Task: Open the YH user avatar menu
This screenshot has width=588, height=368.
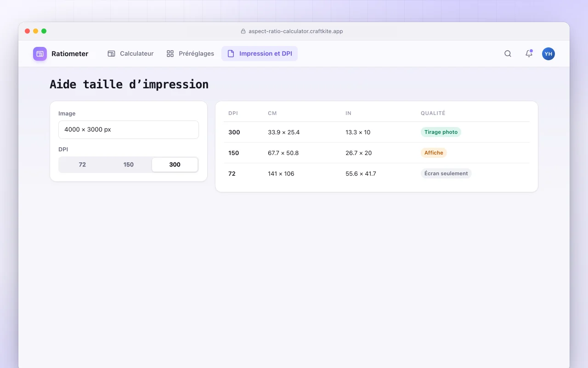Action: pyautogui.click(x=548, y=54)
